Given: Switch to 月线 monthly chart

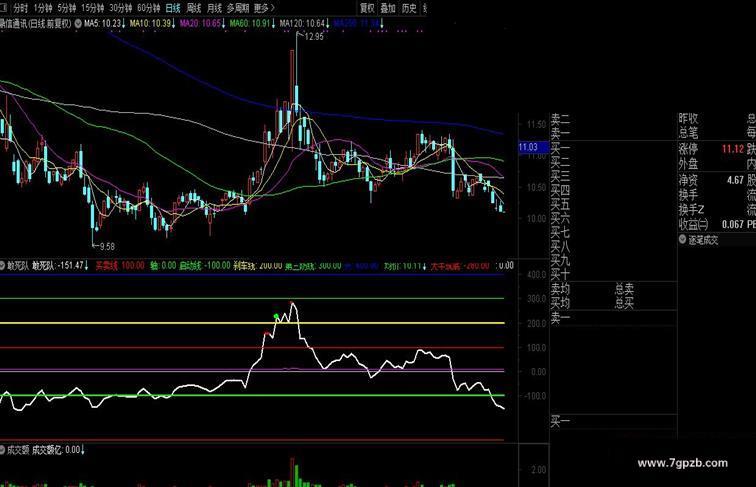Looking at the screenshot, I should click(x=214, y=8).
